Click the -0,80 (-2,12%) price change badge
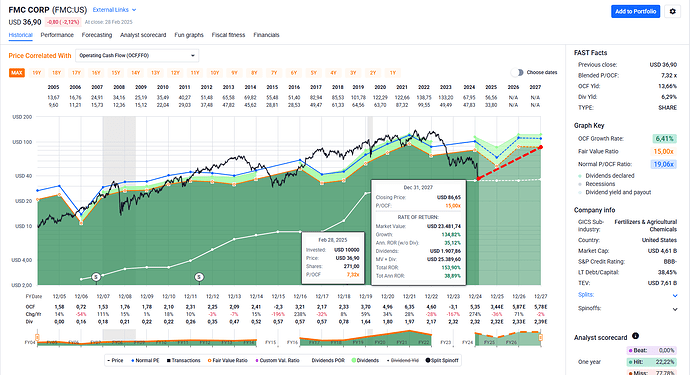 click(62, 22)
